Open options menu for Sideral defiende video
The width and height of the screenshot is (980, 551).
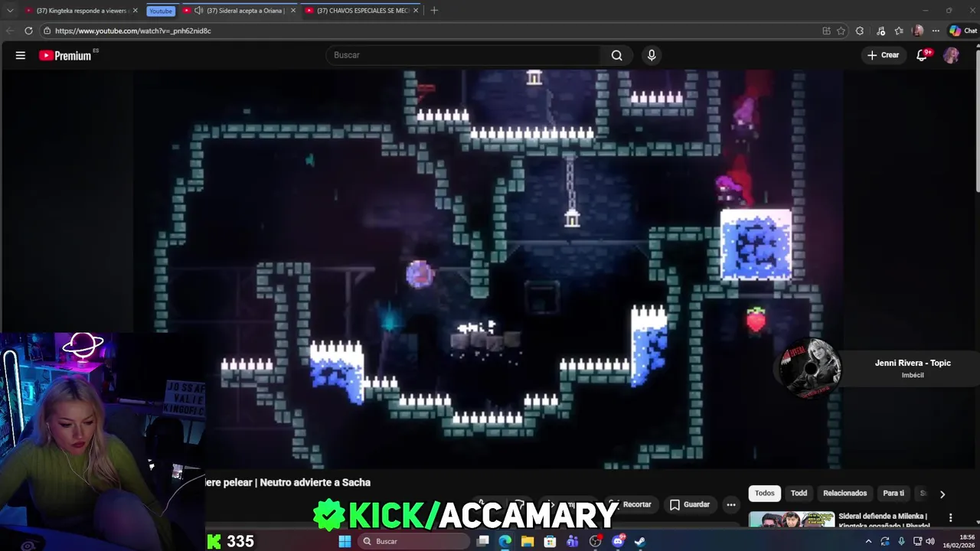pyautogui.click(x=950, y=518)
